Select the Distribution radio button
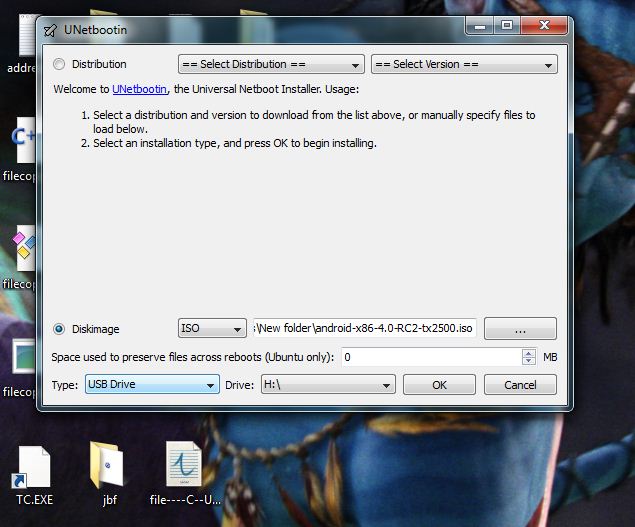The image size is (635, 527). [59, 64]
